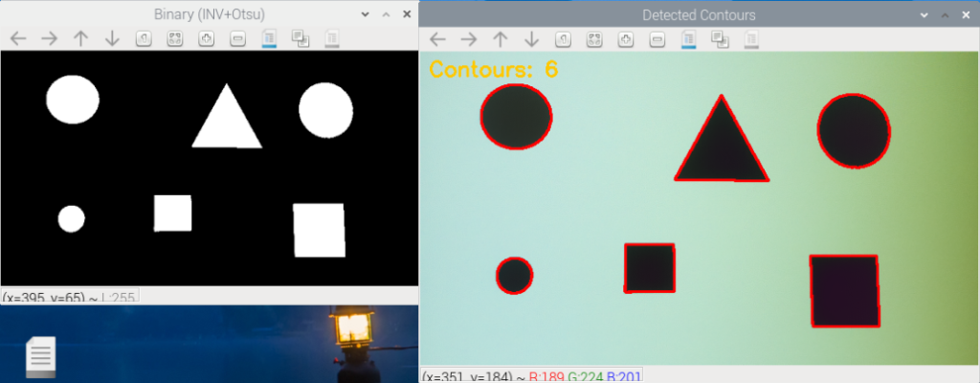Pan right in the Detected Contours window

click(x=468, y=39)
